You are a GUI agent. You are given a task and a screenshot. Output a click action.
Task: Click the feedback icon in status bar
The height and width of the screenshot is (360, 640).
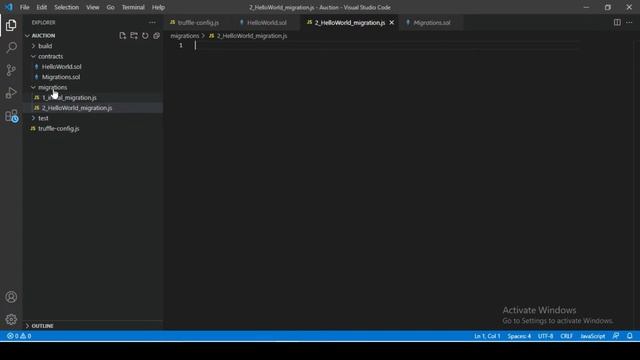[616, 336]
